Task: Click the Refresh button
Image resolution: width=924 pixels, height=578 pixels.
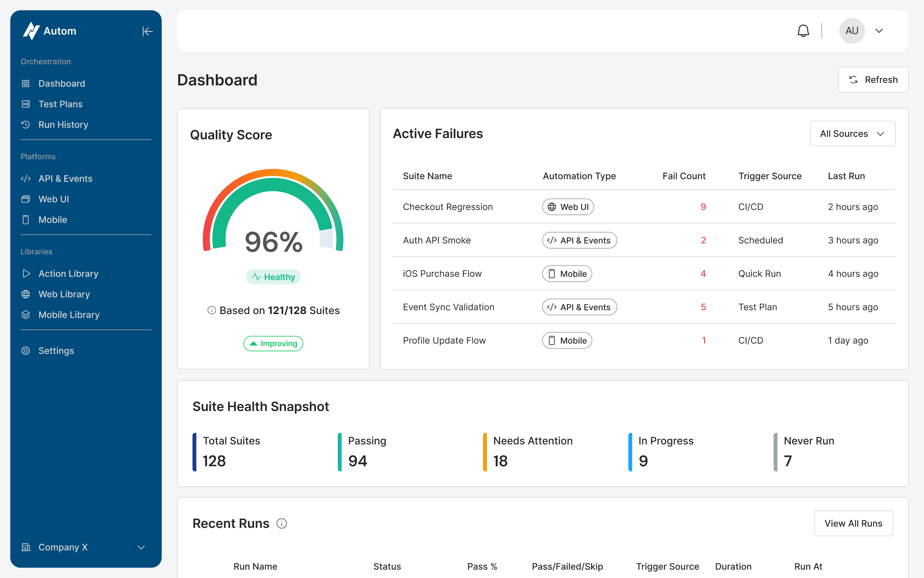Action: point(873,79)
